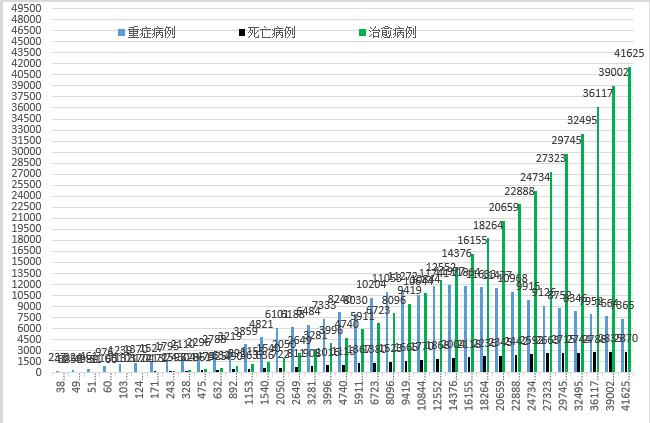Select the 39002 data label above the green bar
The height and width of the screenshot is (423, 650).
613,72
